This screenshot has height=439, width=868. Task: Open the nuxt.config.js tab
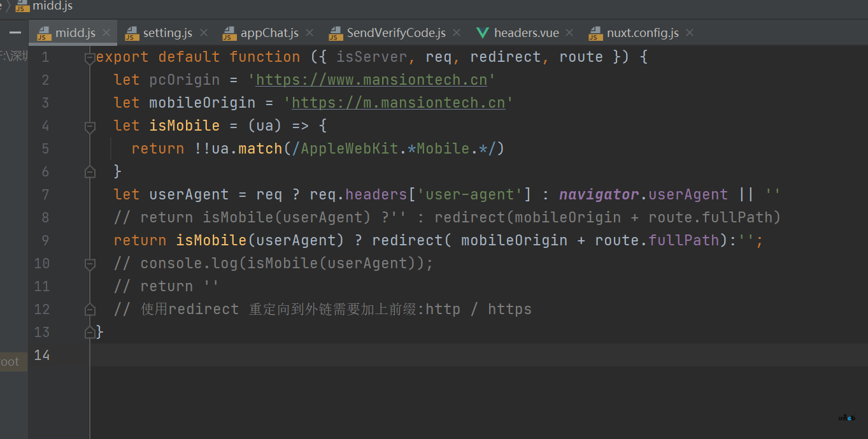[x=642, y=32]
